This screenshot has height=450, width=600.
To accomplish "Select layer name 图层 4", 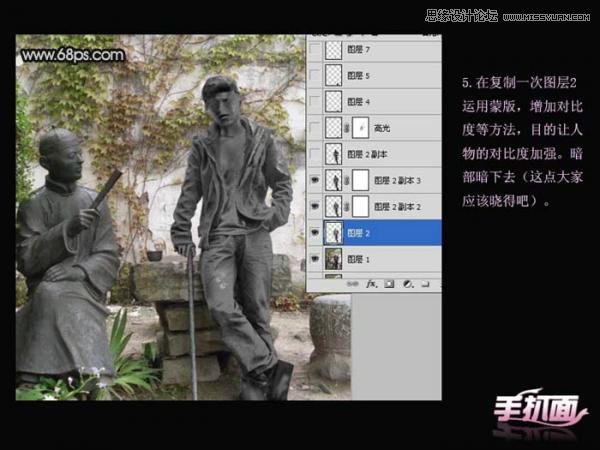I will point(358,102).
